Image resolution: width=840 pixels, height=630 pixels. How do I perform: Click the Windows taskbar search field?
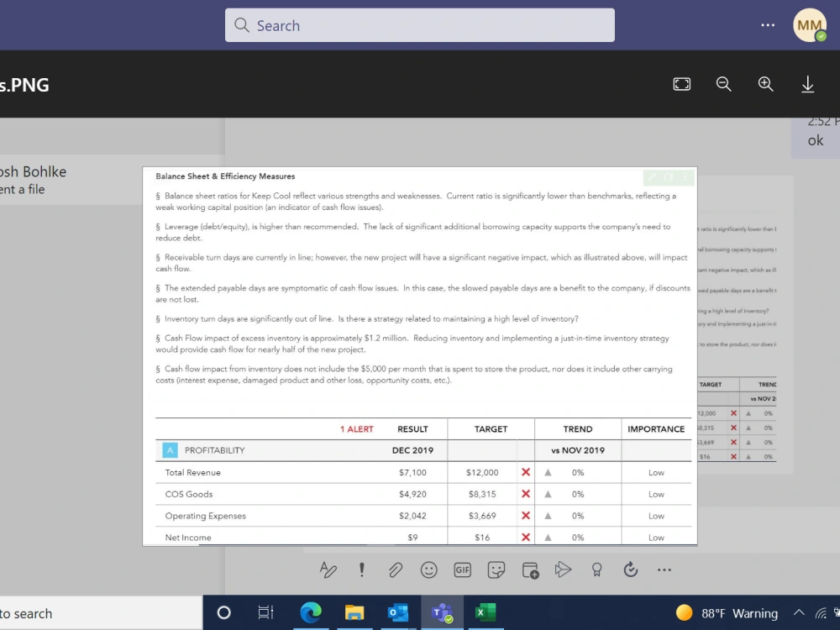102,613
